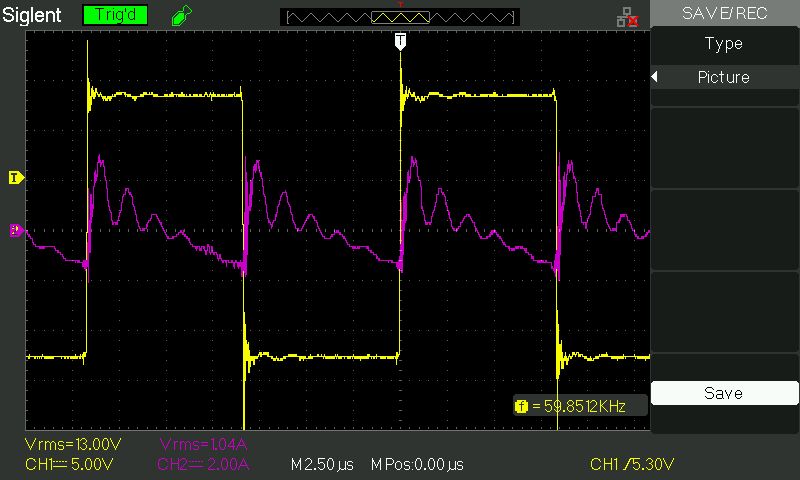
Task: Open the Picture type selector
Action: [x=724, y=78]
